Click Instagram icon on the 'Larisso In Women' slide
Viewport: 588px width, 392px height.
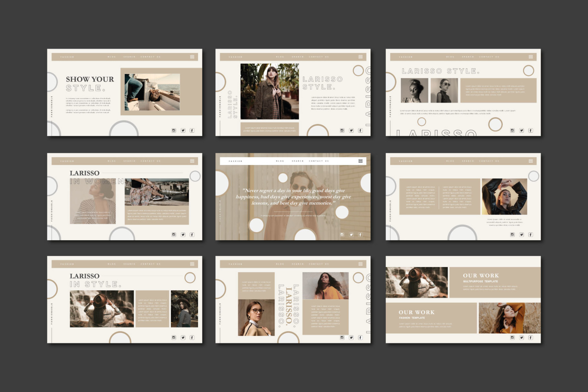pos(174,235)
